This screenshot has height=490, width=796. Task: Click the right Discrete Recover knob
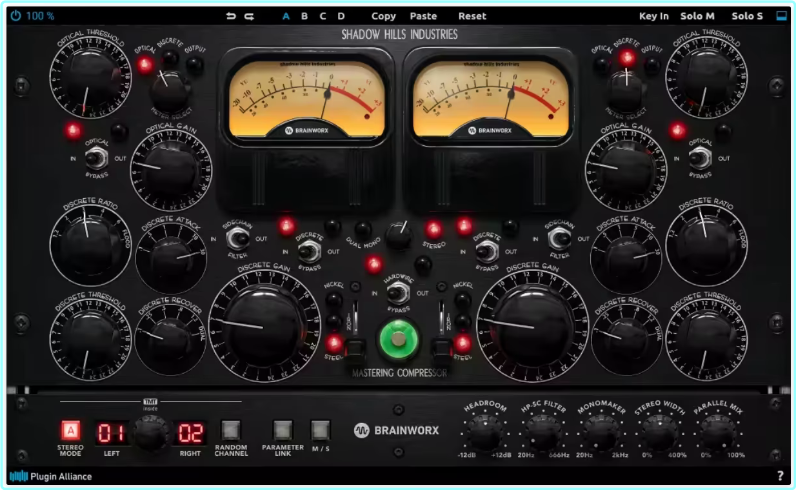626,341
